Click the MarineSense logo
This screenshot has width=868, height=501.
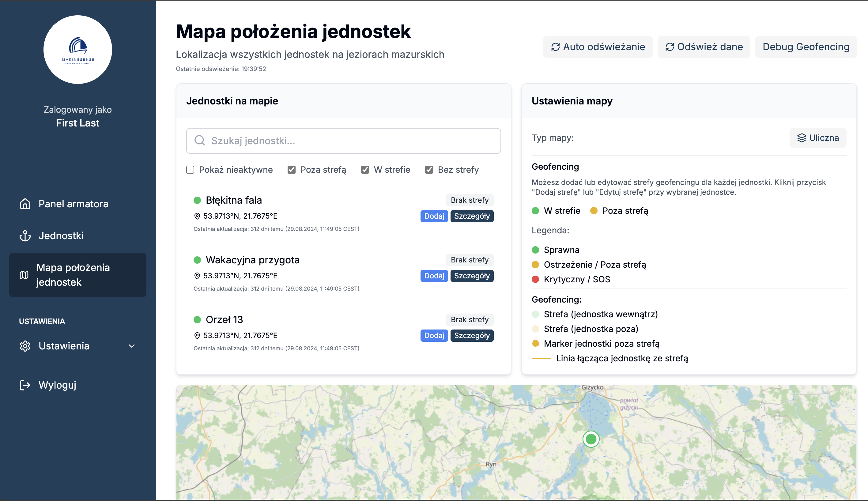pyautogui.click(x=78, y=50)
